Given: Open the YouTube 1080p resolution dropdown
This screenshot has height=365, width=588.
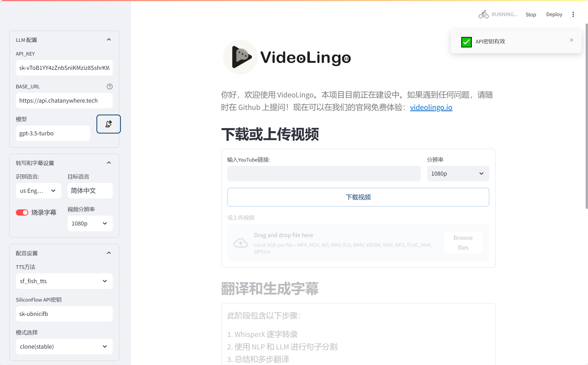Looking at the screenshot, I should click(x=458, y=174).
